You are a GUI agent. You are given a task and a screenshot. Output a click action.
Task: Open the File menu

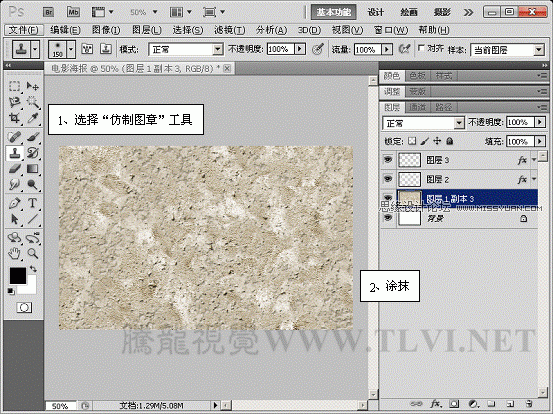pos(24,30)
